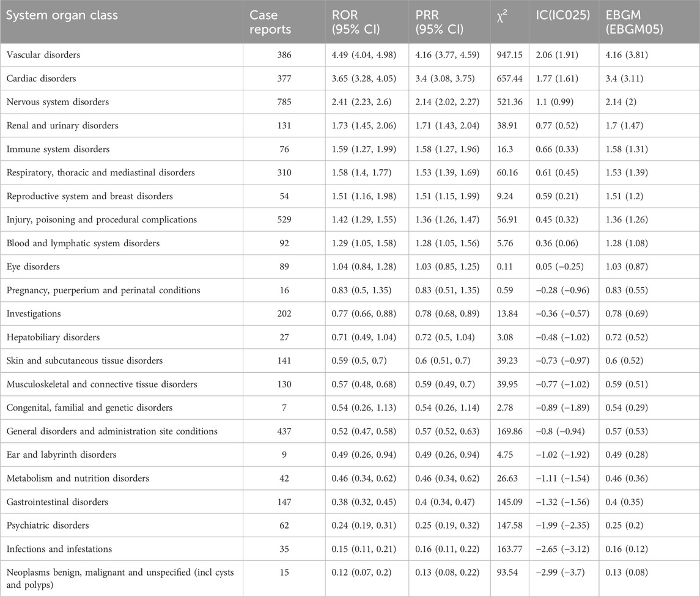Image resolution: width=700 pixels, height=597 pixels.
Task: Click EBGM cell '0.16 (0.12)'
Action: [x=627, y=549]
